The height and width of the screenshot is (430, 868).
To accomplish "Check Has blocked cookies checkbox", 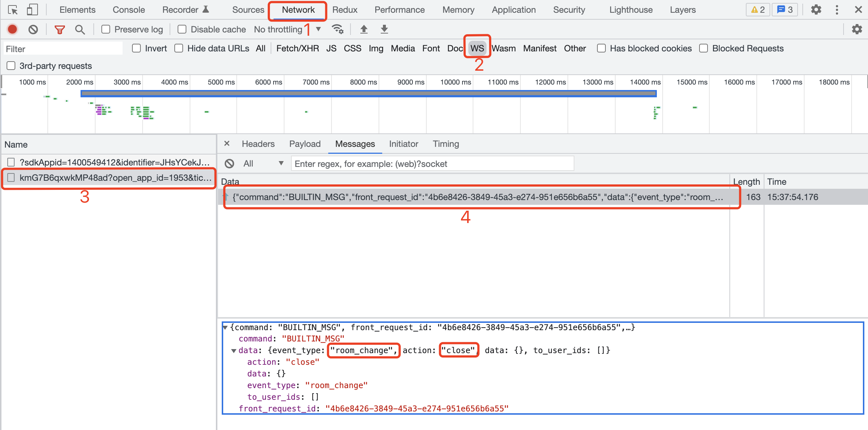I will pos(601,48).
